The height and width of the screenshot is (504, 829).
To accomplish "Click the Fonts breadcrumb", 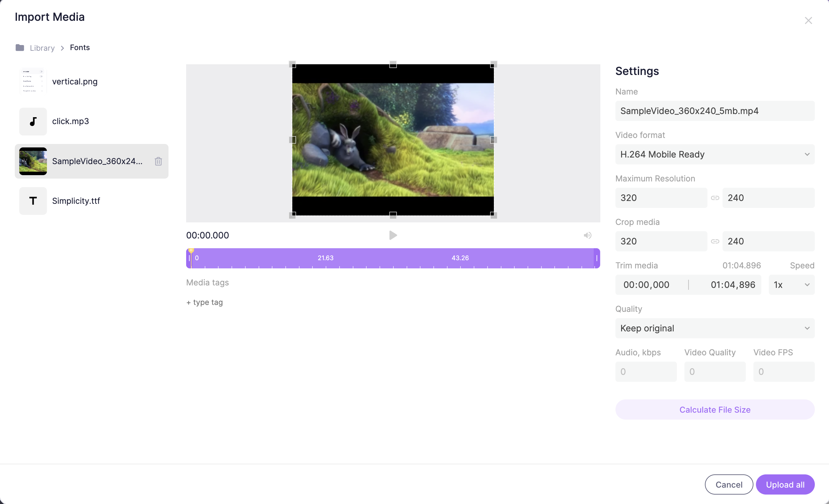I will tap(80, 48).
